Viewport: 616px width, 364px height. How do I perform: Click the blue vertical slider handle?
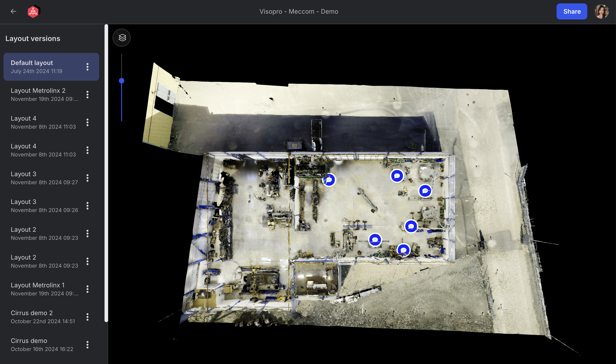122,81
